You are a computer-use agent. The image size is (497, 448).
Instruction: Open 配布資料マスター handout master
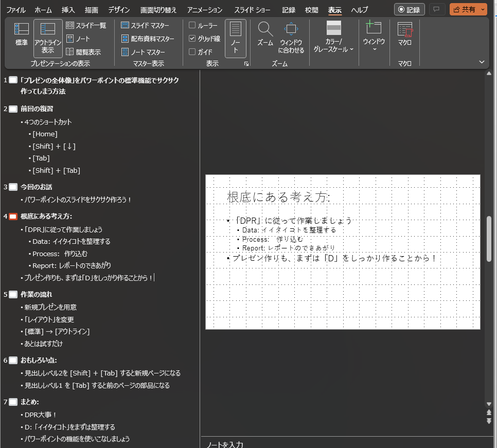[x=147, y=39]
